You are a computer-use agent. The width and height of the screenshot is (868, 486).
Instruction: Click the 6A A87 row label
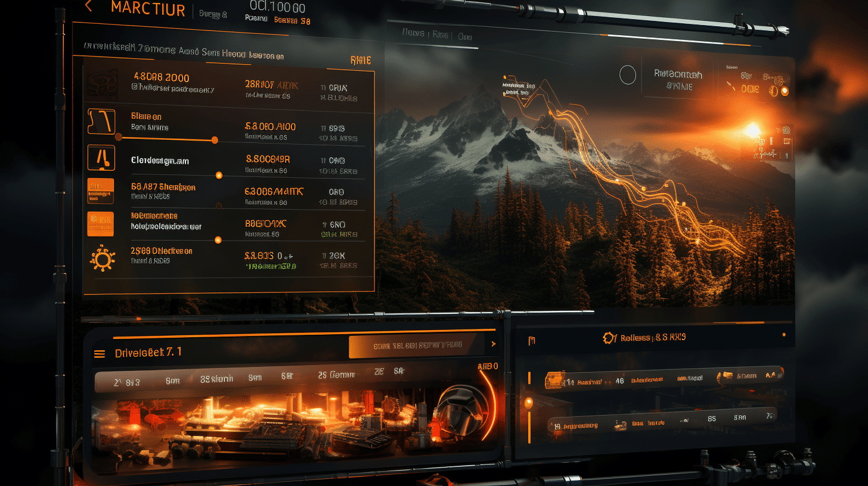point(163,187)
